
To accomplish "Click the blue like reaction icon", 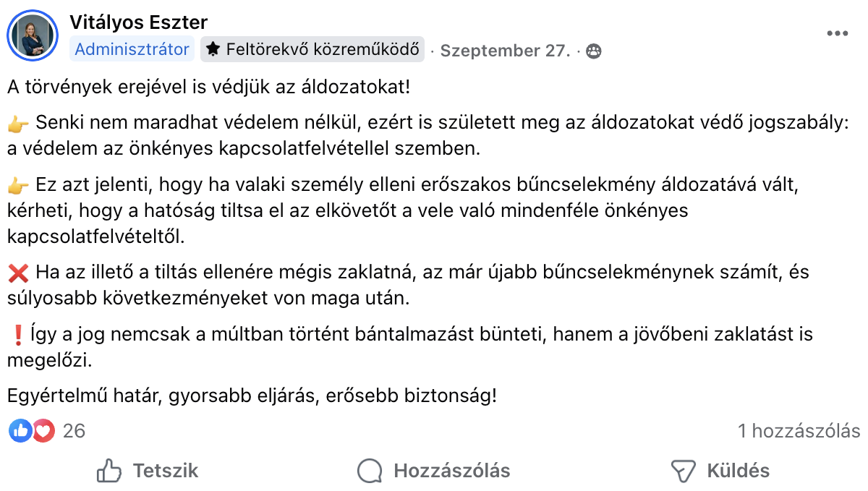I will point(20,431).
